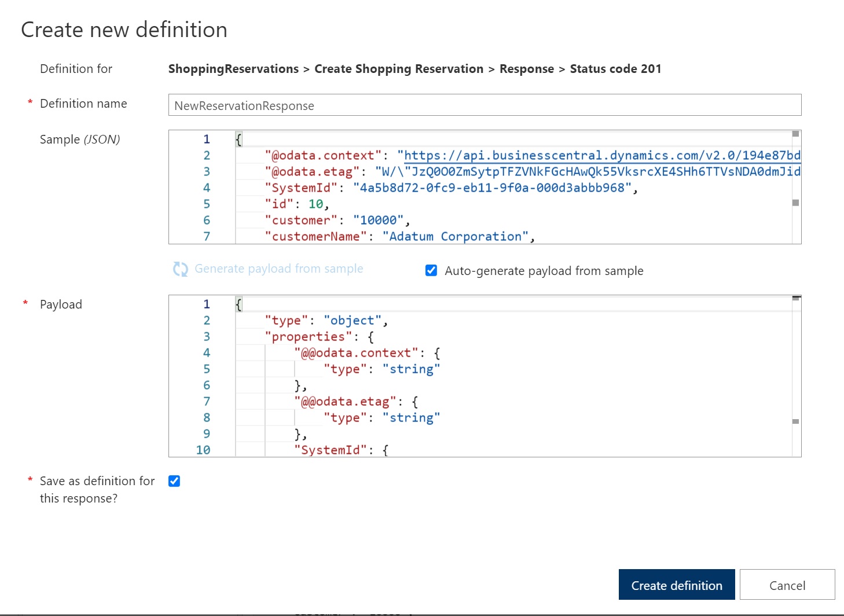Focus the Definition name input field

[484, 105]
